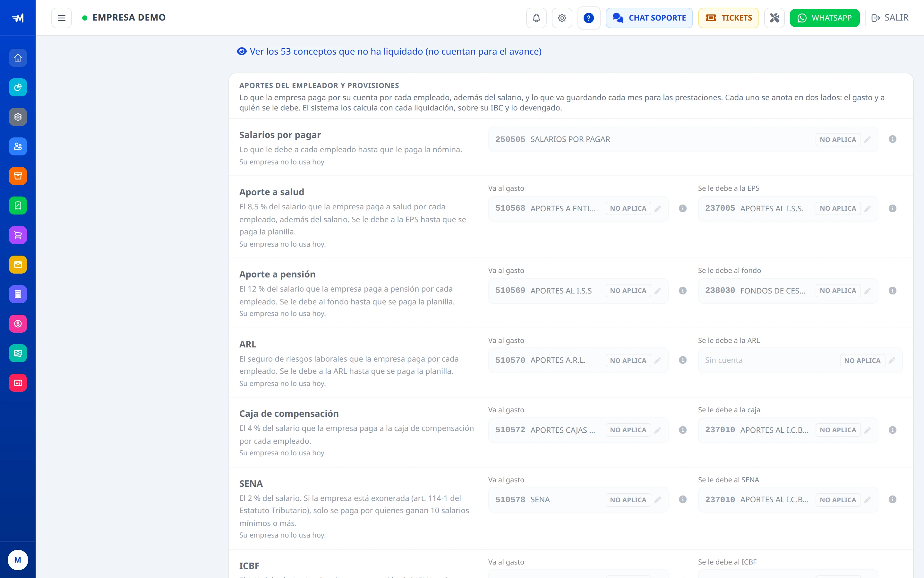Show info for 510568 expense account
Viewport: 924px width, 578px height.
point(683,209)
